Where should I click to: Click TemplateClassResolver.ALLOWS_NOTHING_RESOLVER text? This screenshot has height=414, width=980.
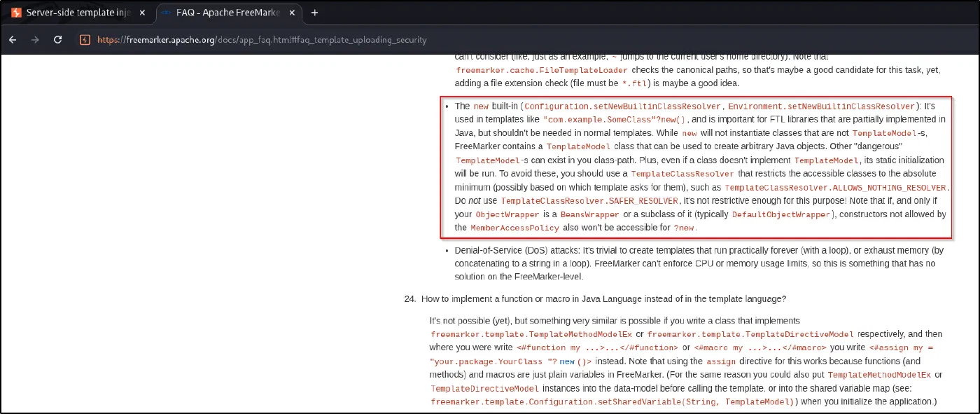click(836, 188)
